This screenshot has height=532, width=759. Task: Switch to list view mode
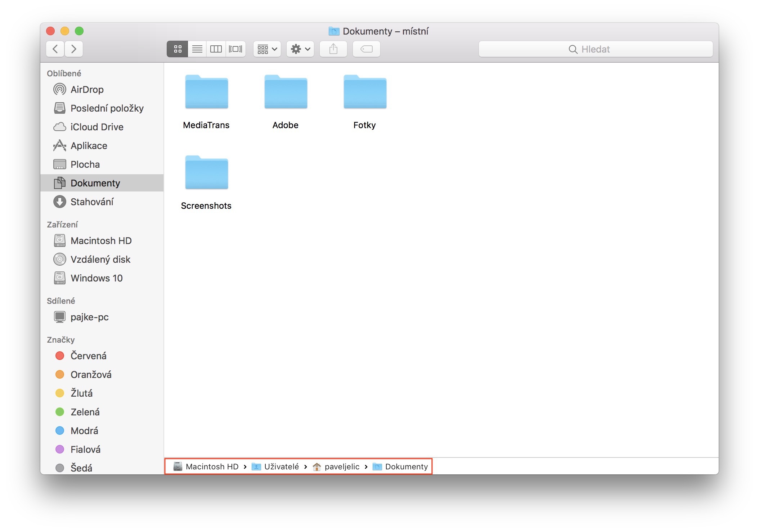[197, 49]
